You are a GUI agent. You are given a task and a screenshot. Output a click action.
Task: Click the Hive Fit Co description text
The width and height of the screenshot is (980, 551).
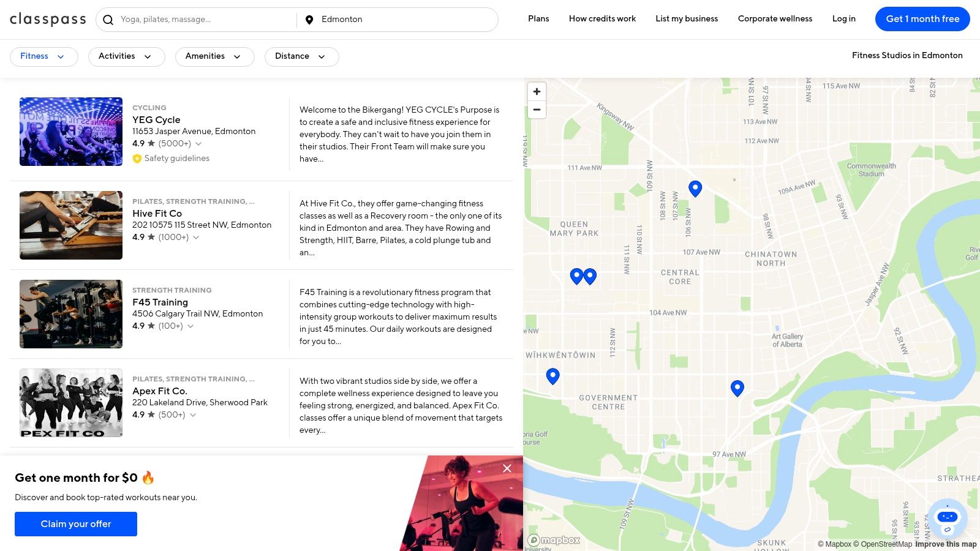tap(401, 228)
